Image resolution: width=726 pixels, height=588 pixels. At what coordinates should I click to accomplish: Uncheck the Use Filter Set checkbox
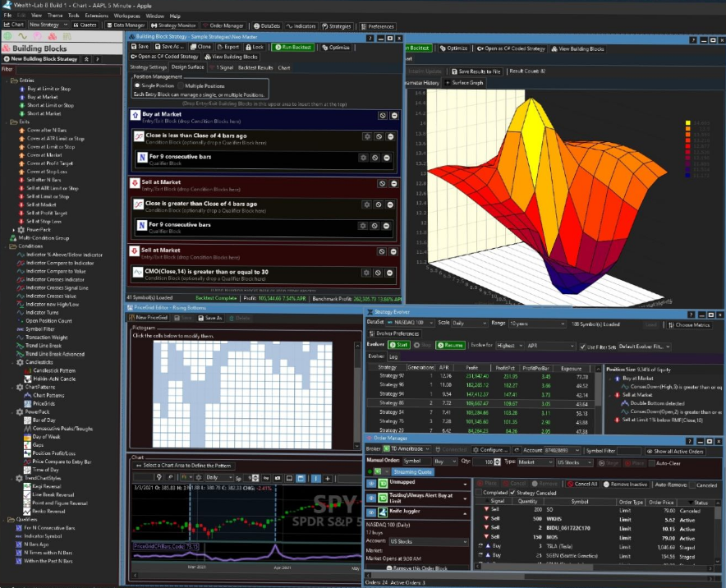pos(584,347)
